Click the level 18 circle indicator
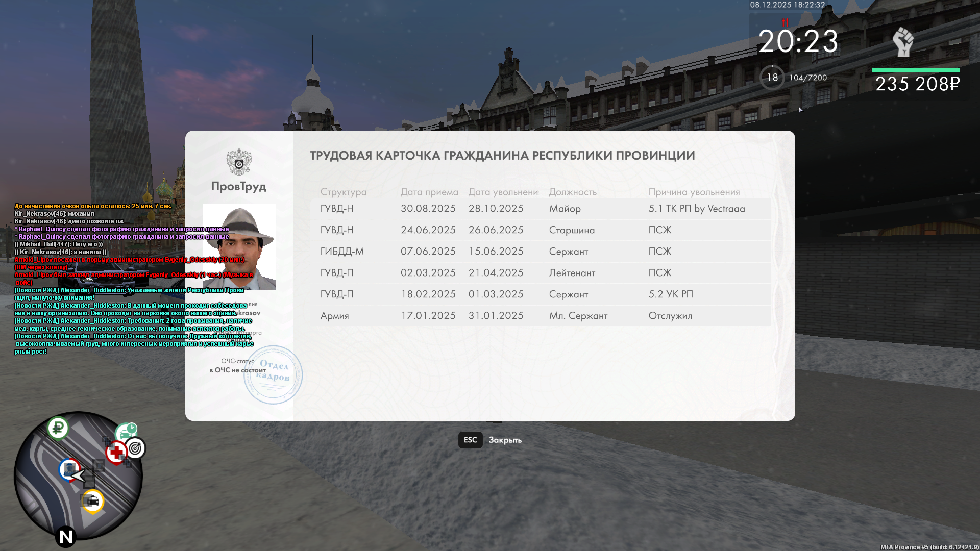The width and height of the screenshot is (980, 551). [x=772, y=78]
